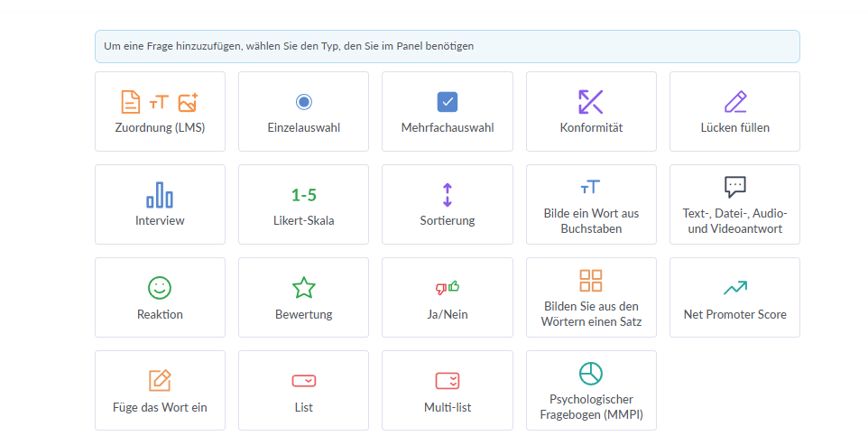Select the Sortierung up-down arrow icon
The image size is (868, 445).
pos(448,195)
